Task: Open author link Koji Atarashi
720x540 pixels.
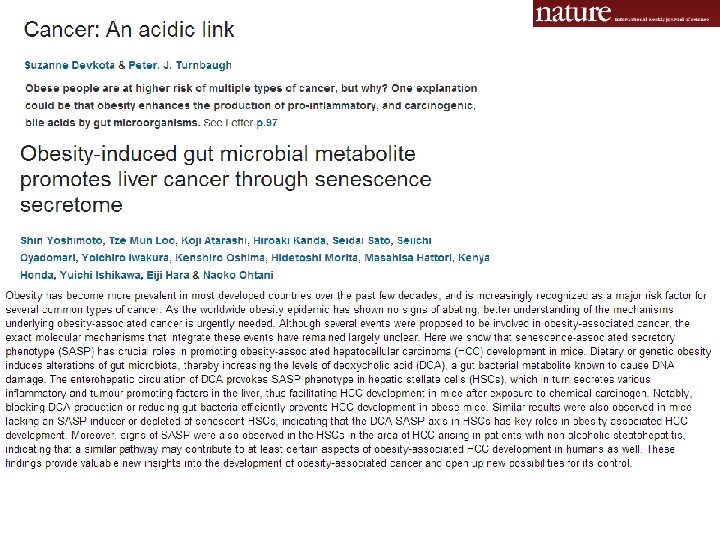Action: pos(214,241)
